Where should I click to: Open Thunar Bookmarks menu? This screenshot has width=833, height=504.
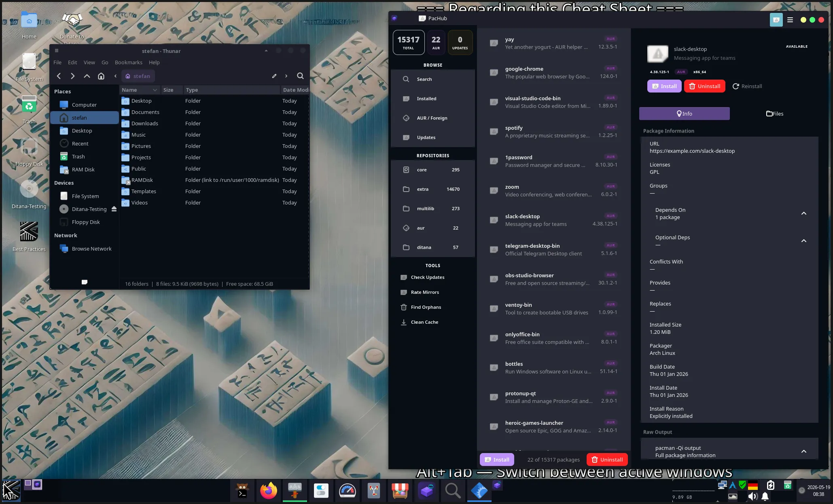point(129,62)
